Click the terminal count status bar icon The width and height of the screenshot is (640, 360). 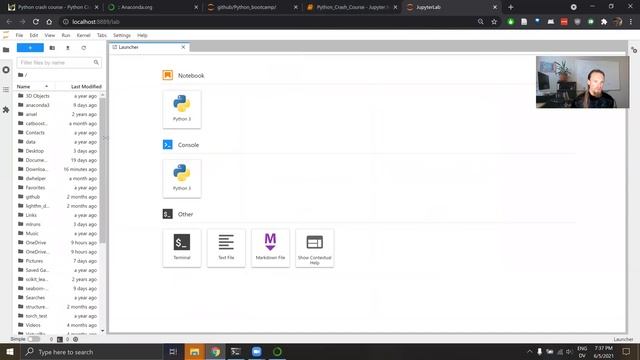click(60, 339)
